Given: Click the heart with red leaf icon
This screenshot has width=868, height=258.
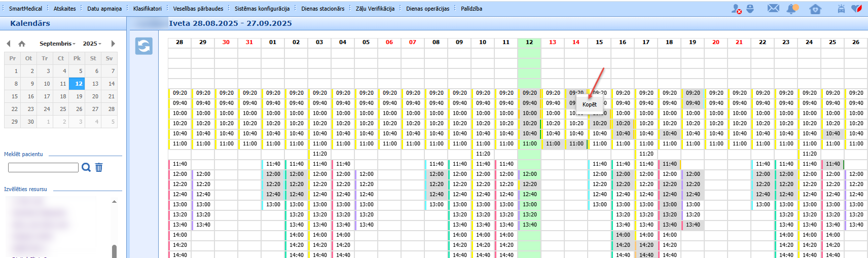Looking at the screenshot, I should 856,9.
